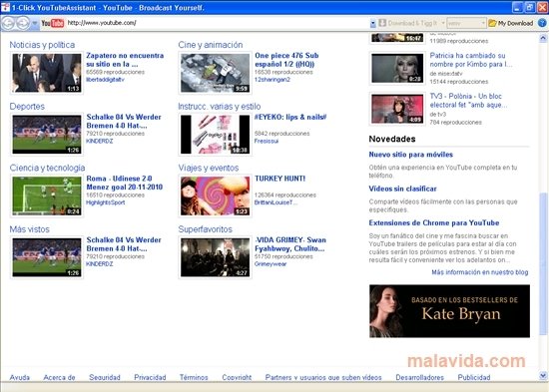Open the Deportes category heading
The height and width of the screenshot is (392, 549).
(27, 107)
